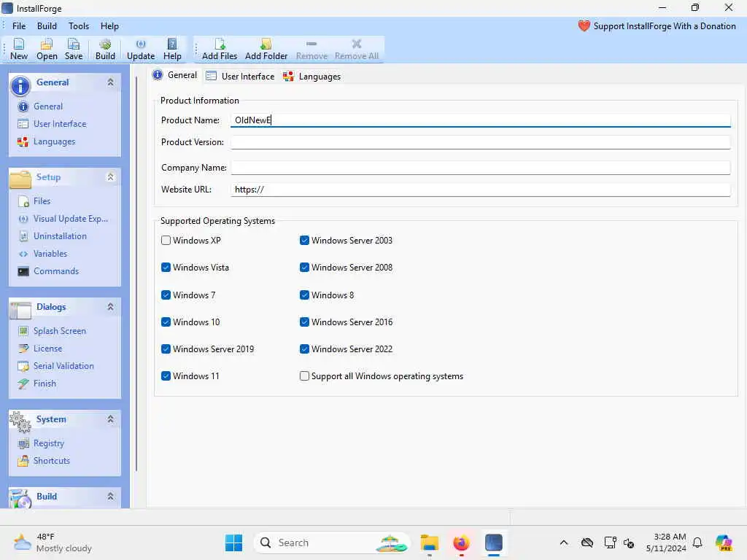Uncheck Windows 10 support
Image resolution: width=747 pixels, height=560 pixels.
tap(166, 322)
